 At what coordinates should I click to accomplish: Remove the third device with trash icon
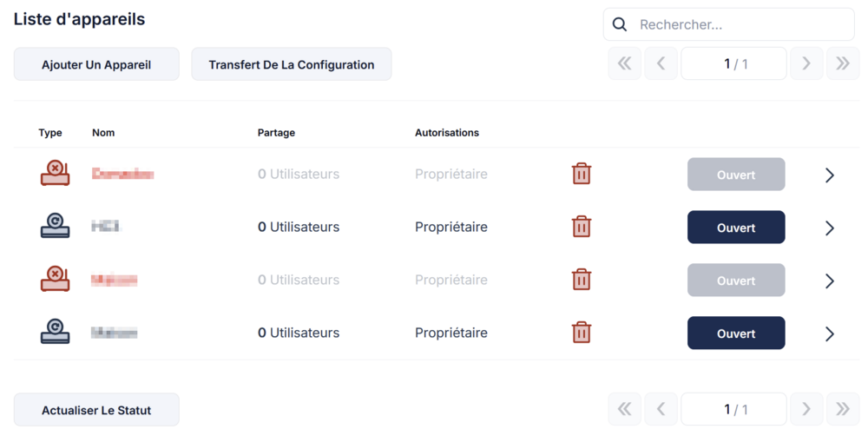point(582,280)
